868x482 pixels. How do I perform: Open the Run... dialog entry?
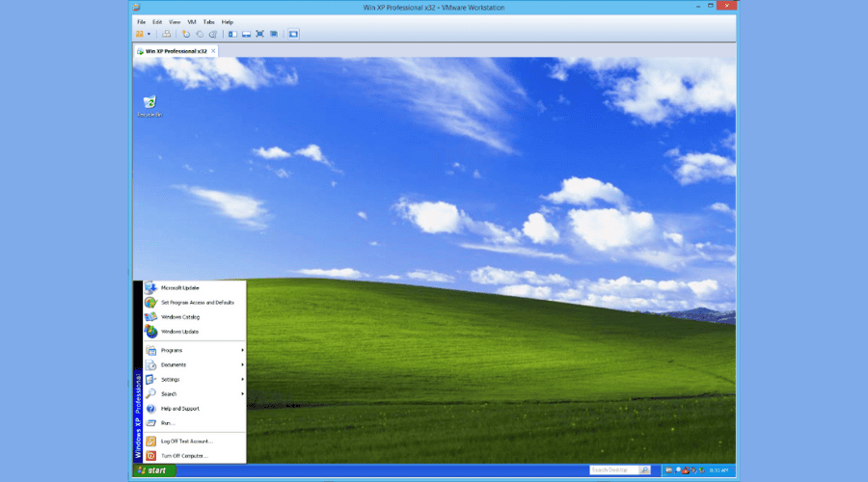(194, 423)
